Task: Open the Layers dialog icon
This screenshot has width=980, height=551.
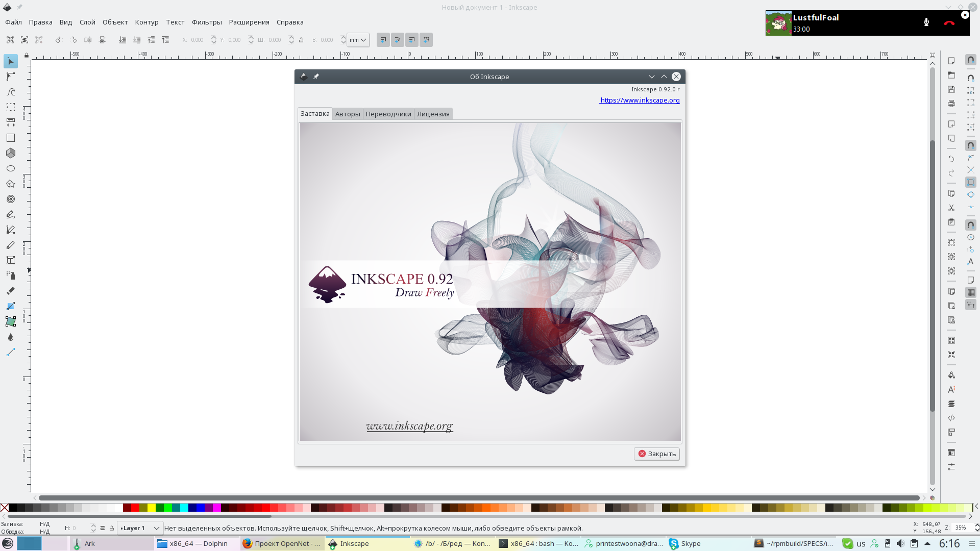Action: tap(951, 404)
